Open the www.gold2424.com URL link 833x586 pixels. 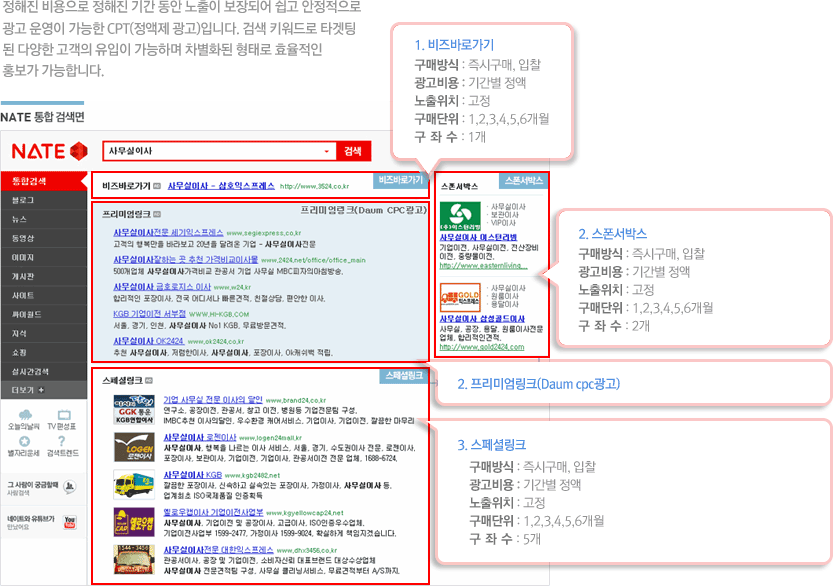coord(482,347)
